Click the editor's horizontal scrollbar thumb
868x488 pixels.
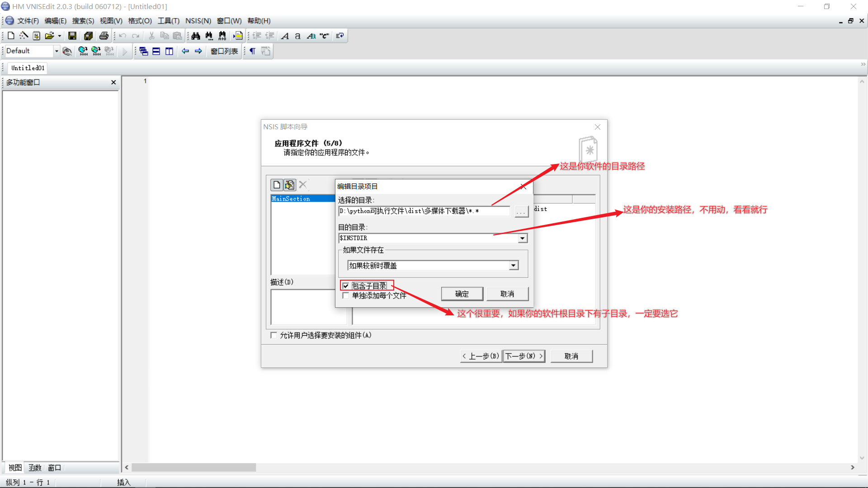coord(194,467)
